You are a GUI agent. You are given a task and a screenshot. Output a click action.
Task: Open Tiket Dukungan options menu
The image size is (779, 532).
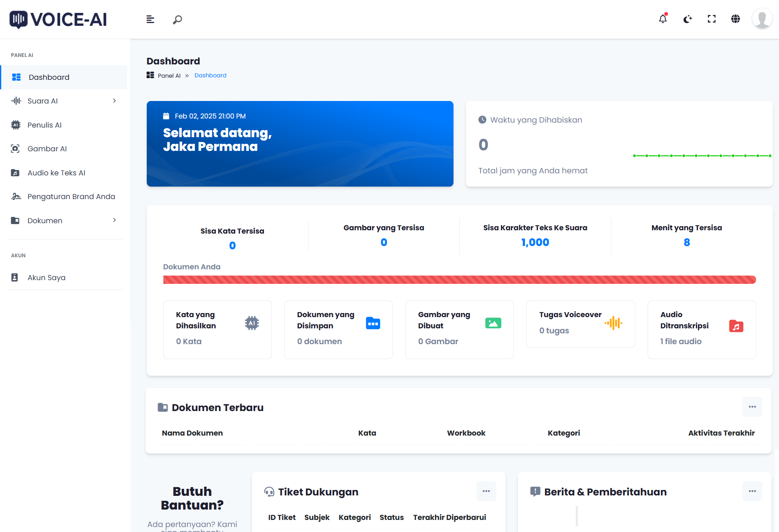click(x=486, y=491)
